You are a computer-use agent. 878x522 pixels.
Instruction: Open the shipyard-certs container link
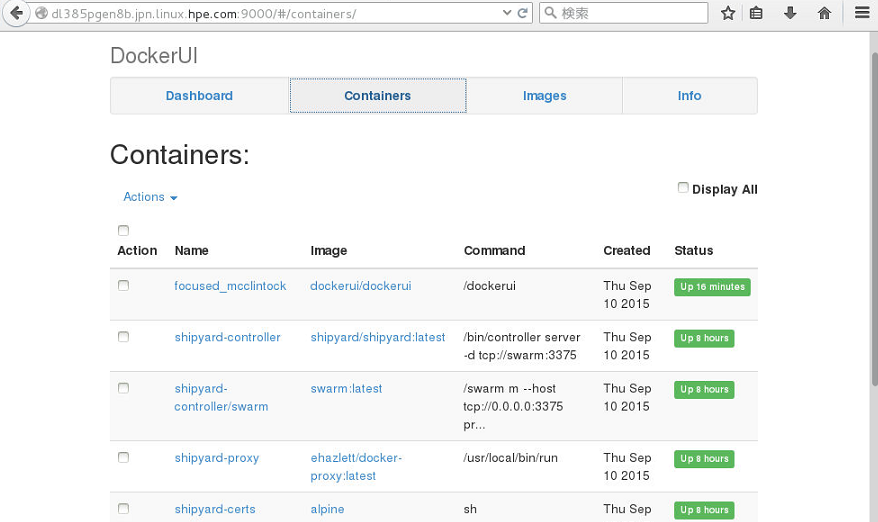215,509
